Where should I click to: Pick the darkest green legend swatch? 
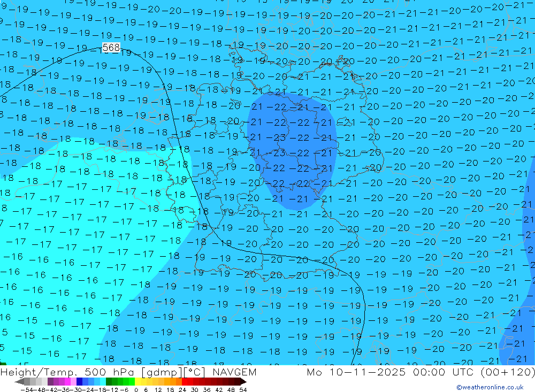pyautogui.click(x=109, y=382)
